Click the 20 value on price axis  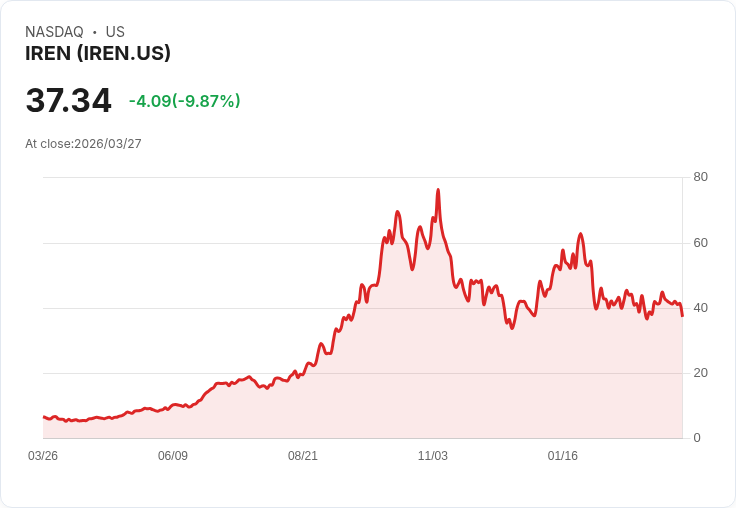pyautogui.click(x=700, y=373)
